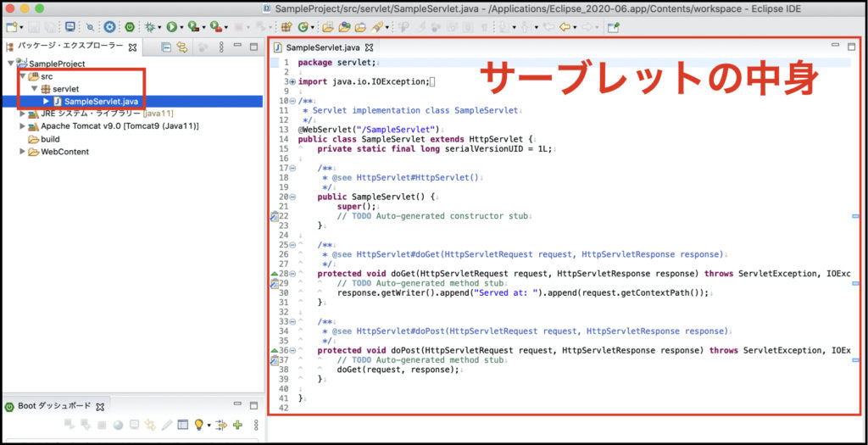Screen dimensions: 868x445
Task: Open Package Explorer view menu (three dots)
Action: point(221,47)
